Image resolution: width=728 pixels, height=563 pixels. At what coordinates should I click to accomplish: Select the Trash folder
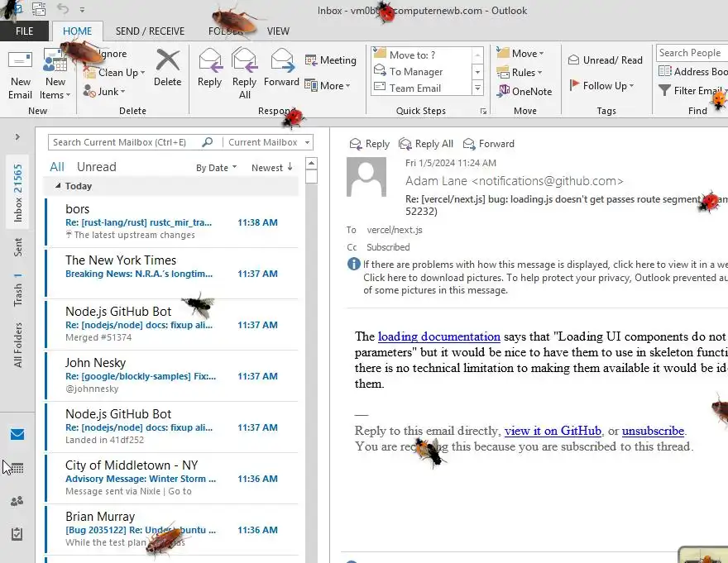[x=17, y=289]
